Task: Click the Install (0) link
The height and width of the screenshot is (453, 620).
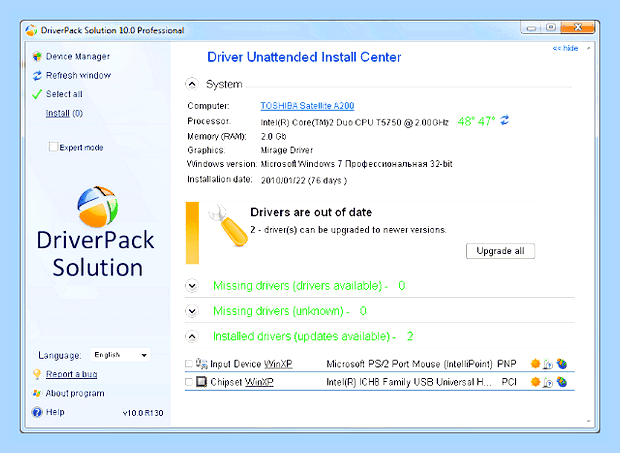Action: pyautogui.click(x=64, y=113)
